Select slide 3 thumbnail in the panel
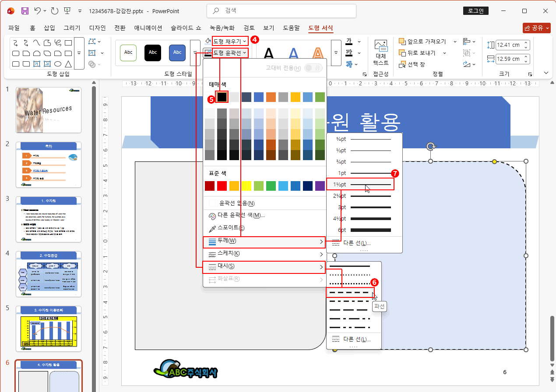Image resolution: width=556 pixels, height=392 pixels. [x=49, y=219]
